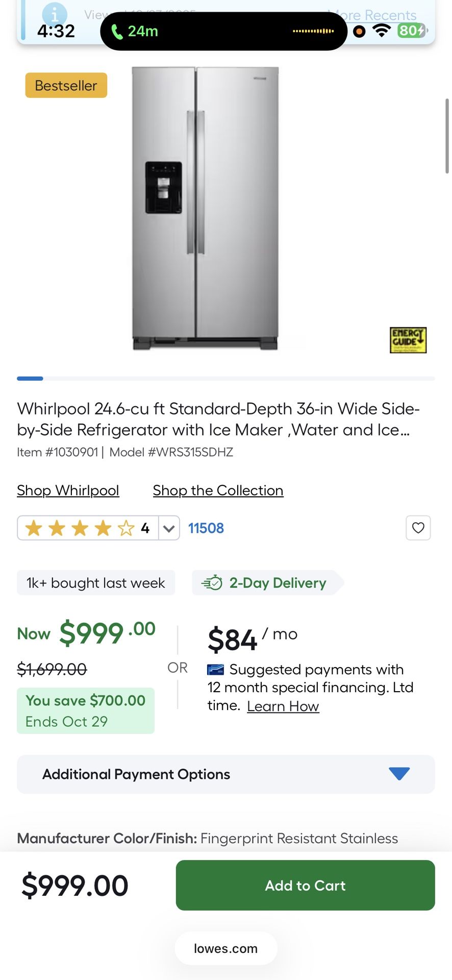Open Shop the Collection link
452x980 pixels.
[218, 491]
